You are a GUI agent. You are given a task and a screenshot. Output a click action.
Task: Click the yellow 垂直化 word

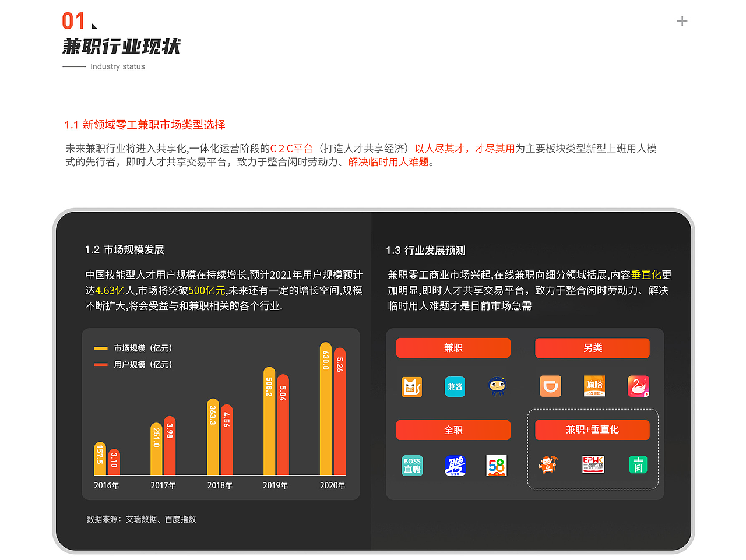[x=646, y=275]
